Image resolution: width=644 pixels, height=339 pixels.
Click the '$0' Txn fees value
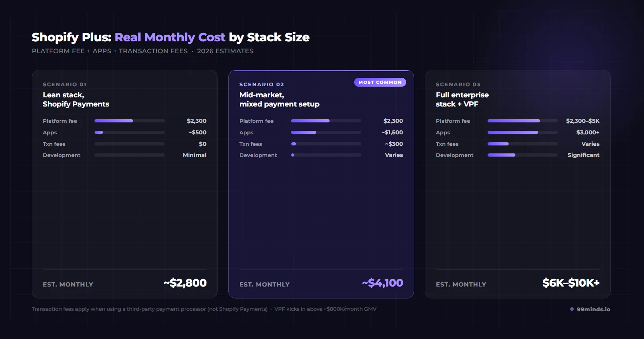pos(202,144)
